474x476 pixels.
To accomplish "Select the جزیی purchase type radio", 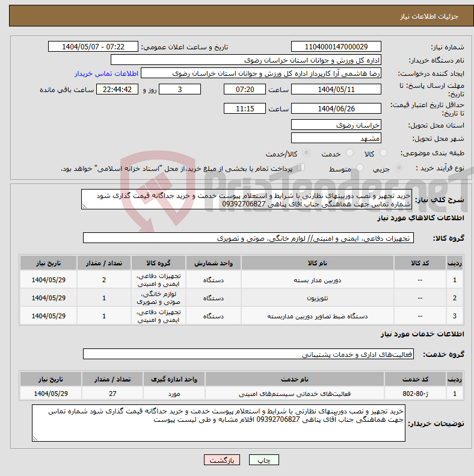I will tap(399, 167).
